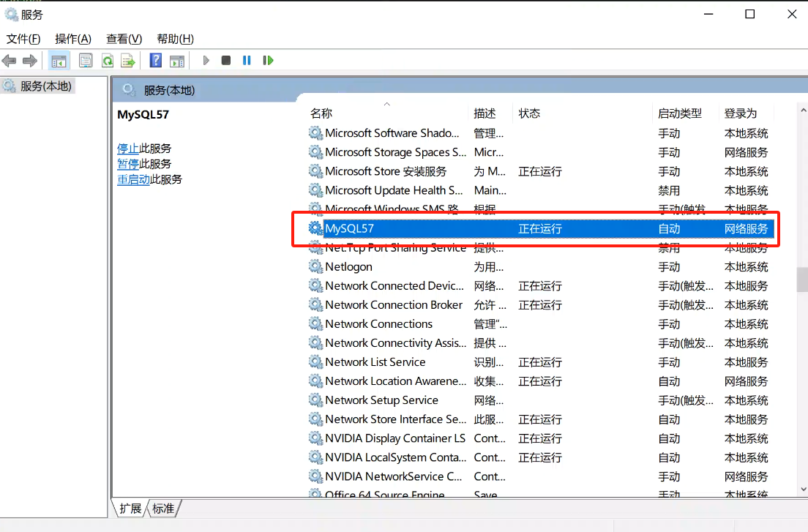Open the Help question mark icon
This screenshot has width=808, height=532.
click(x=156, y=61)
